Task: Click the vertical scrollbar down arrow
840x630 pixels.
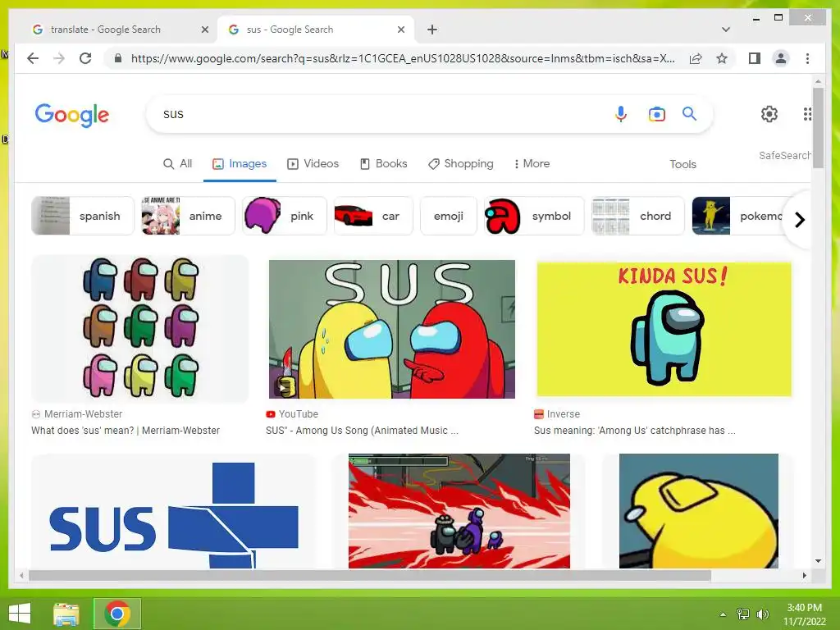Action: click(818, 561)
